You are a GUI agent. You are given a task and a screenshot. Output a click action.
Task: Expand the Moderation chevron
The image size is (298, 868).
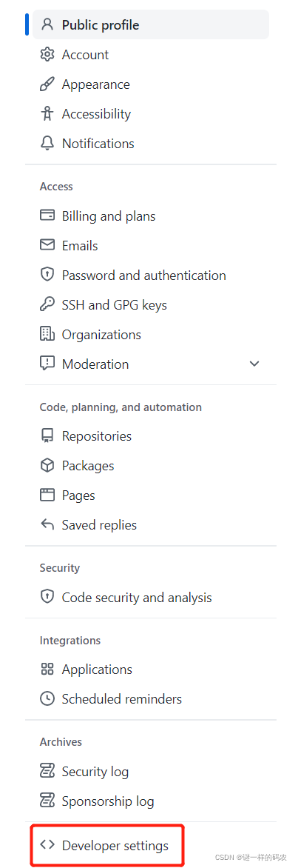tap(254, 364)
